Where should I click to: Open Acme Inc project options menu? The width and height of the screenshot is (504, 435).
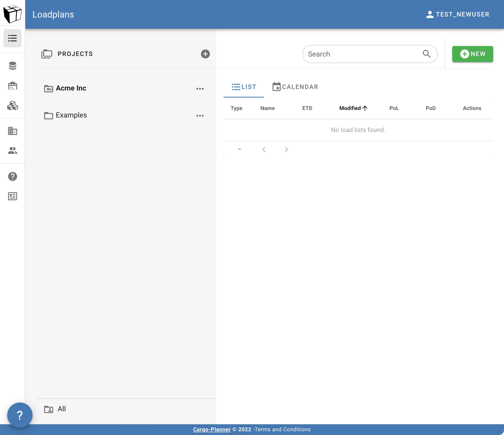click(x=200, y=89)
